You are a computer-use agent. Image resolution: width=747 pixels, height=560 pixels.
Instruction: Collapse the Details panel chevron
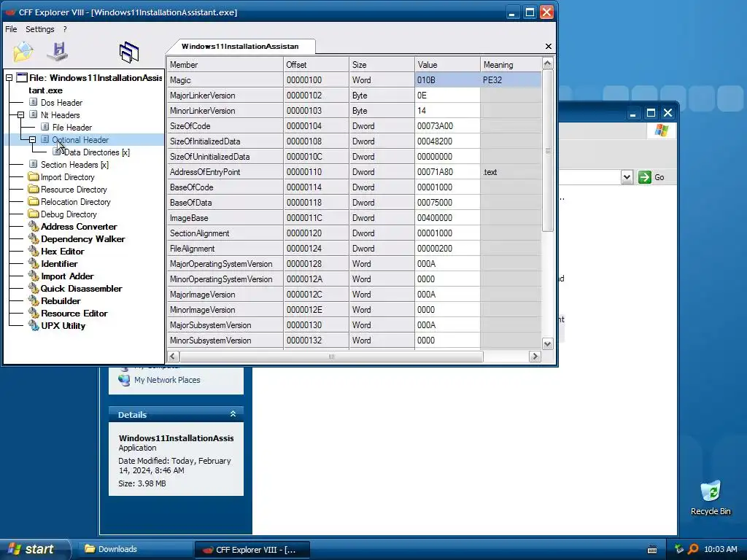[233, 414]
